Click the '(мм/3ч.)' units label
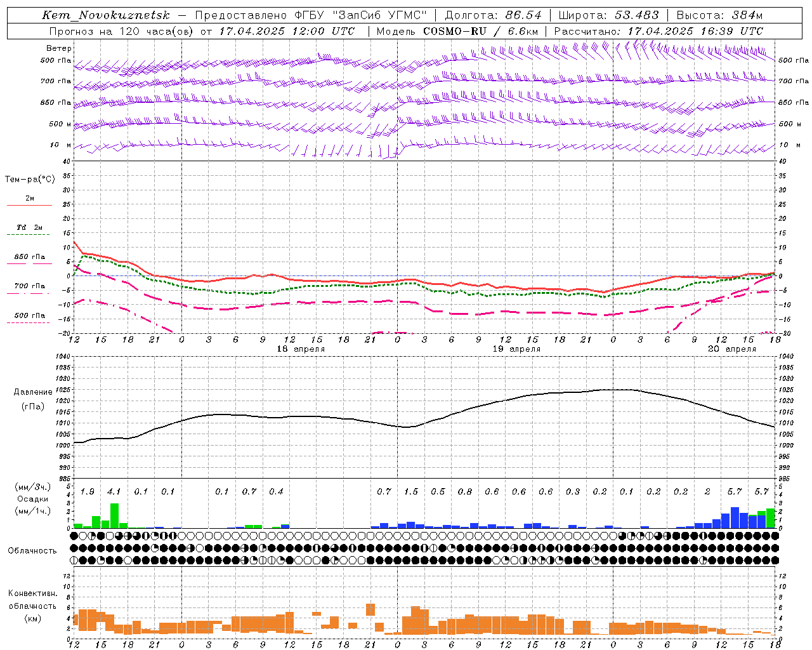 point(32,487)
